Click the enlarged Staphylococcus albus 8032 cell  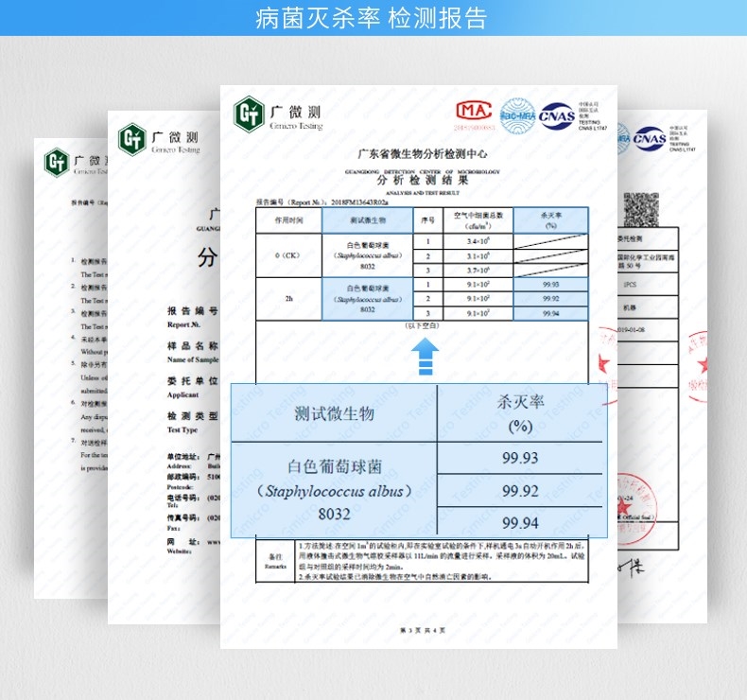(334, 492)
